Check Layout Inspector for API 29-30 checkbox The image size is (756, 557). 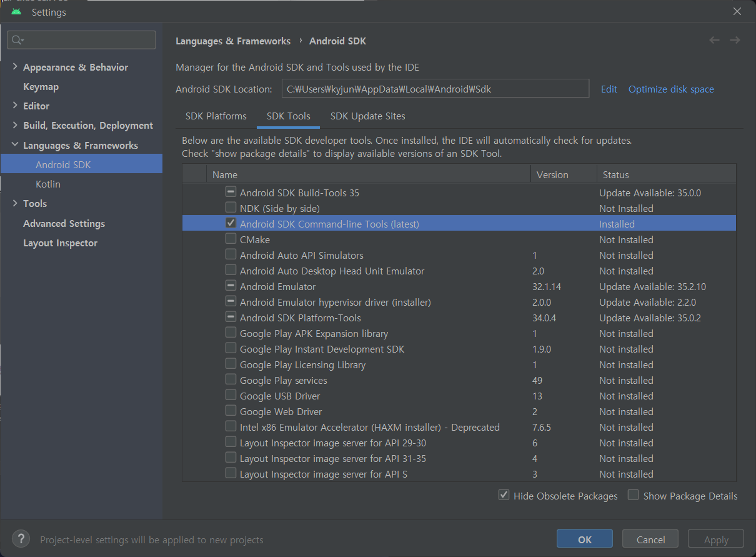(x=231, y=442)
